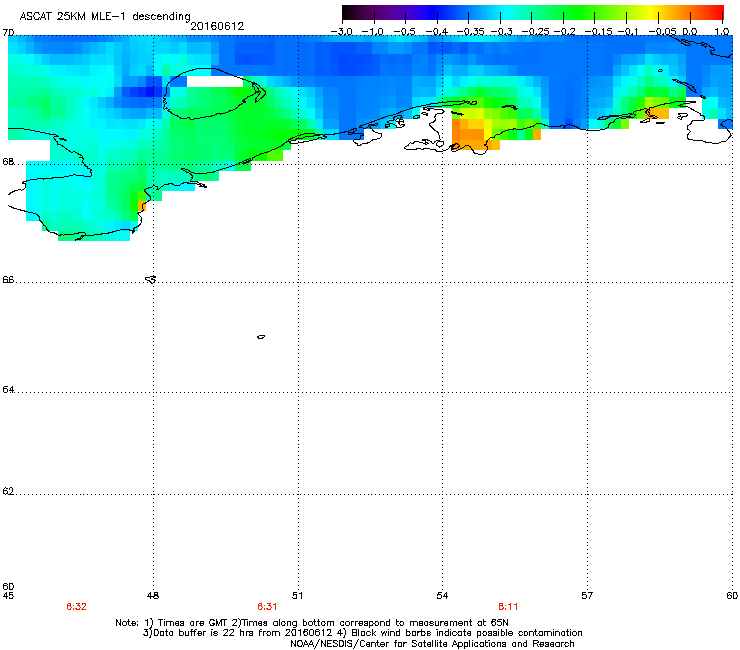Click the black end of the color bar
The image size is (740, 650).
click(348, 13)
